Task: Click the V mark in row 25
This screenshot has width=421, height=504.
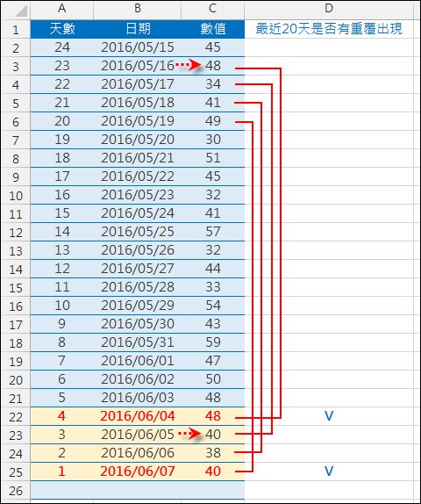Action: click(x=329, y=472)
